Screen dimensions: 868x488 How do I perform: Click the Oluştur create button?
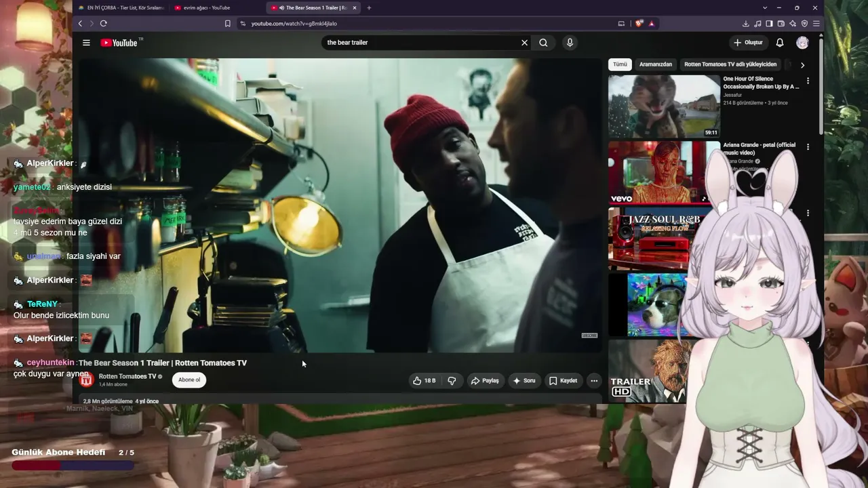point(748,43)
